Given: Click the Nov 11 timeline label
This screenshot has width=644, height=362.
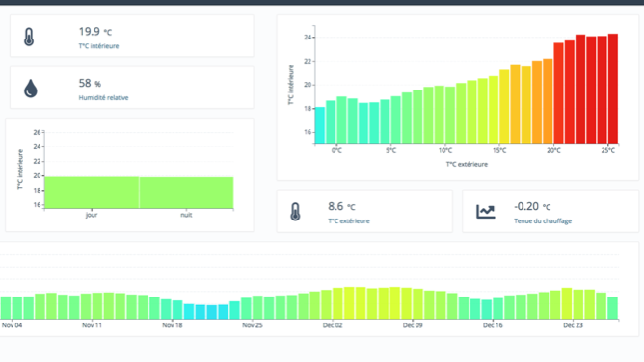Looking at the screenshot, I should pyautogui.click(x=92, y=325).
